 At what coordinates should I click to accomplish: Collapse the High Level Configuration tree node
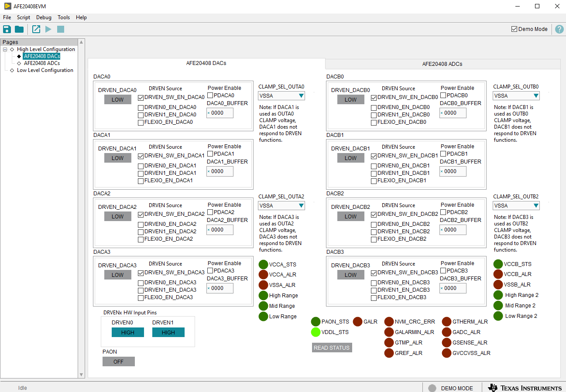(x=5, y=49)
